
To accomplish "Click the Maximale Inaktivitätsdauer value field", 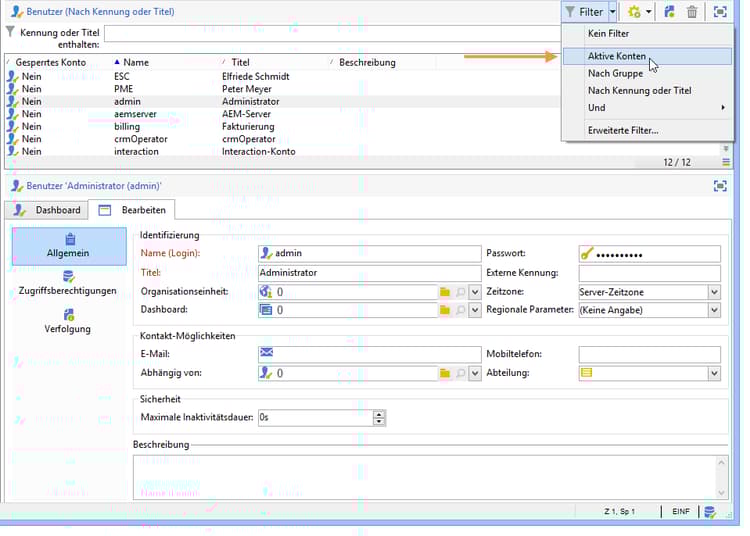I will tap(316, 417).
